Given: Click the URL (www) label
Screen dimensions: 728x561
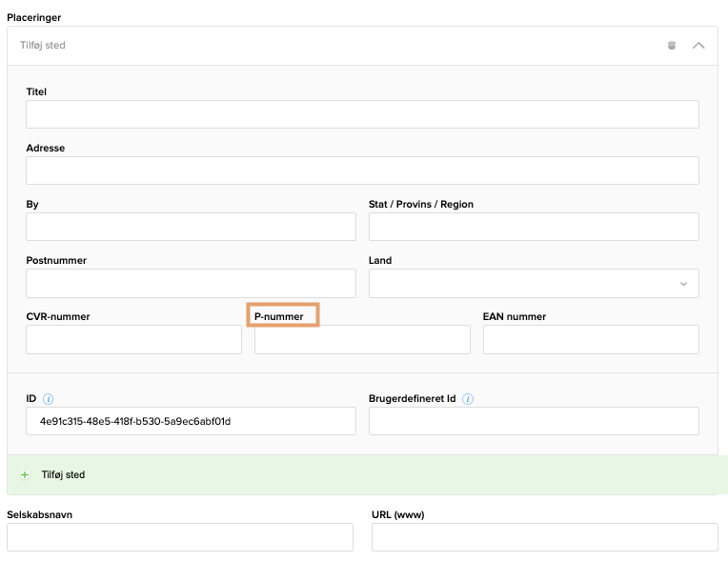Looking at the screenshot, I should click(398, 514).
